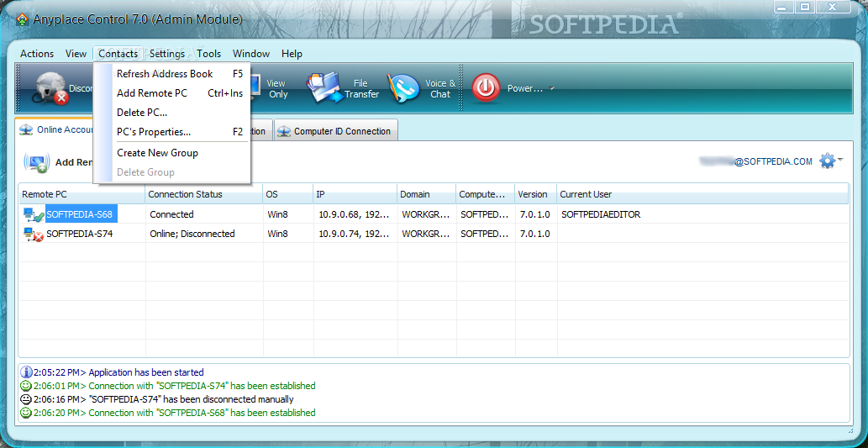The height and width of the screenshot is (448, 868).
Task: Sort by Version column header
Action: [535, 194]
